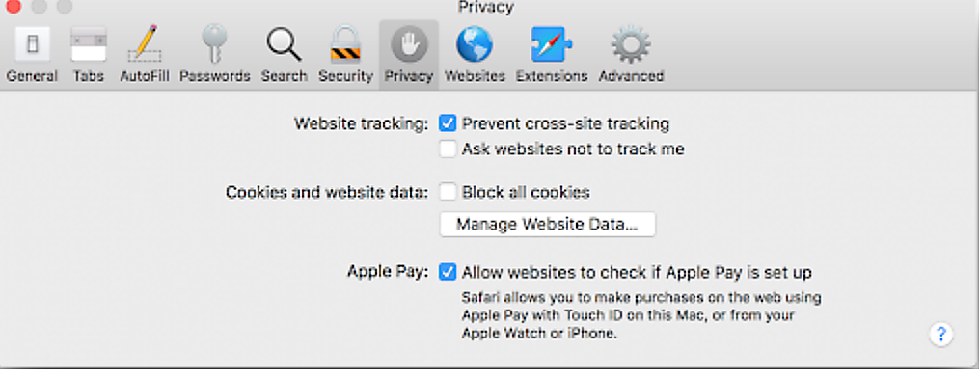Image resolution: width=980 pixels, height=379 pixels.
Task: Open the Tabs preferences icon
Action: pyautogui.click(x=88, y=44)
